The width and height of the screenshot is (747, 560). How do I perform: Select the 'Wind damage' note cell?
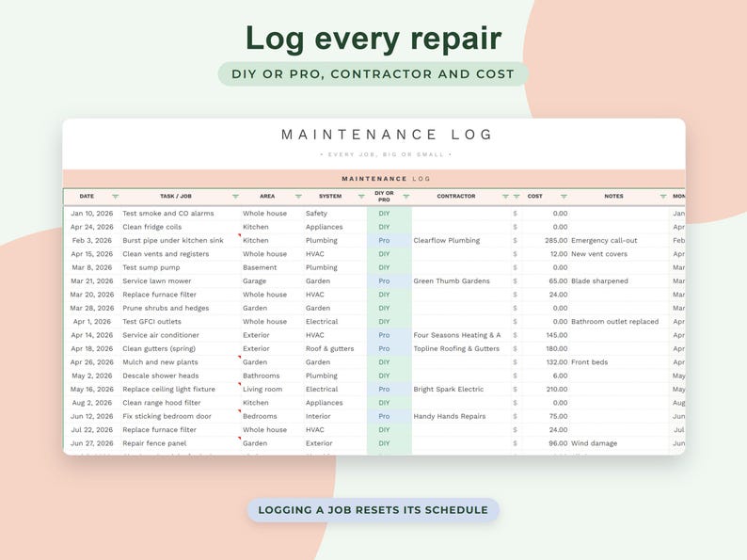click(619, 443)
